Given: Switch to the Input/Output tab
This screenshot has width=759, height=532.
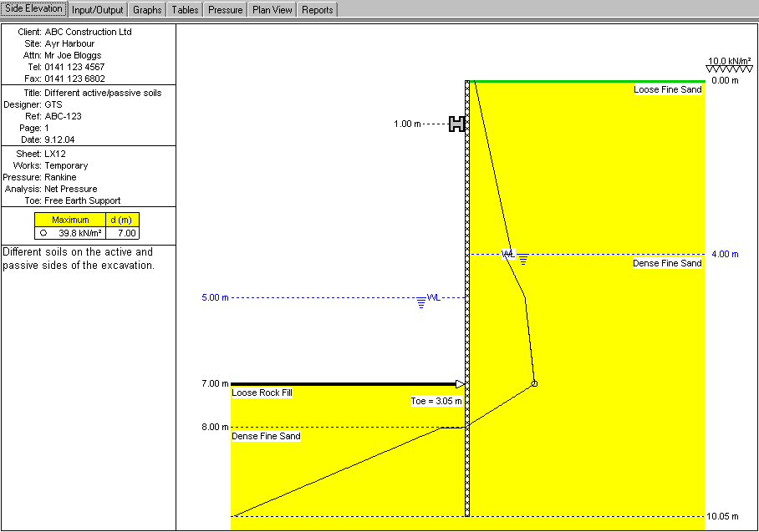Looking at the screenshot, I should pyautogui.click(x=98, y=10).
